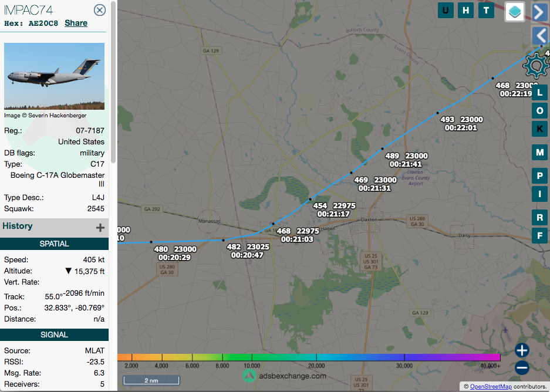Click the Msg. Rate value 6.3

(x=99, y=373)
